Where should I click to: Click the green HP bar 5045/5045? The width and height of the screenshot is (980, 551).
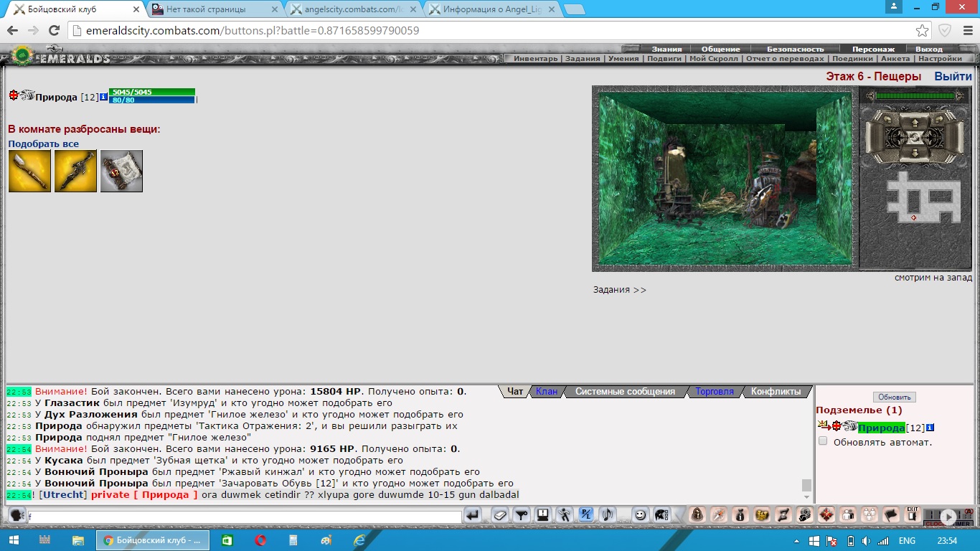[x=152, y=92]
